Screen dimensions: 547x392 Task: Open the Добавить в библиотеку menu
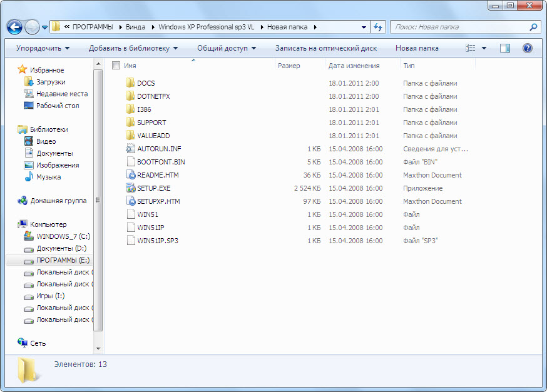point(133,48)
